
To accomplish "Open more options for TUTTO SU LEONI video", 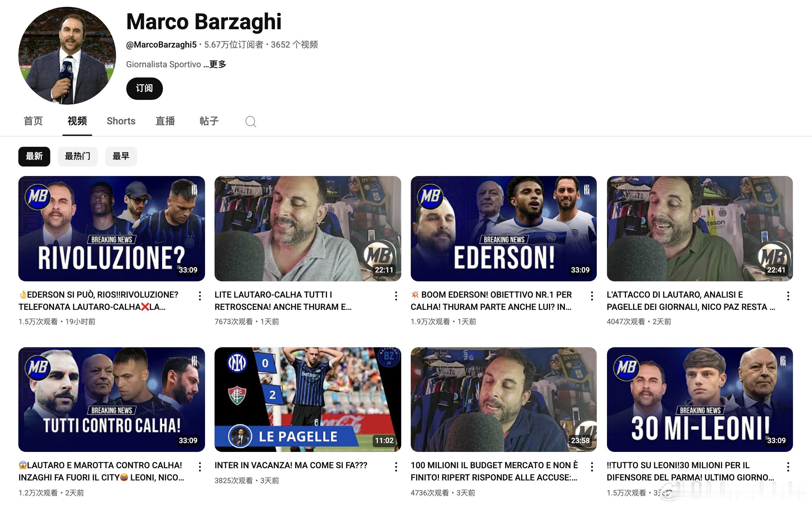I will click(788, 467).
